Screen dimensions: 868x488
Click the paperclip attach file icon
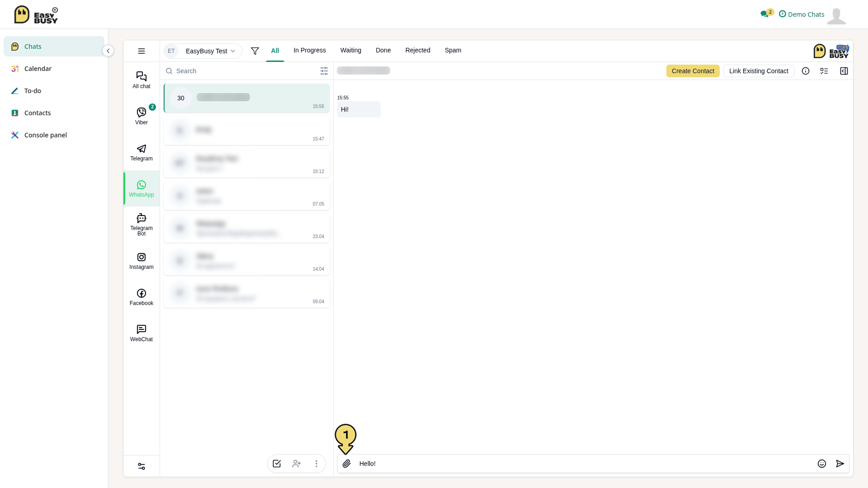pos(347,464)
